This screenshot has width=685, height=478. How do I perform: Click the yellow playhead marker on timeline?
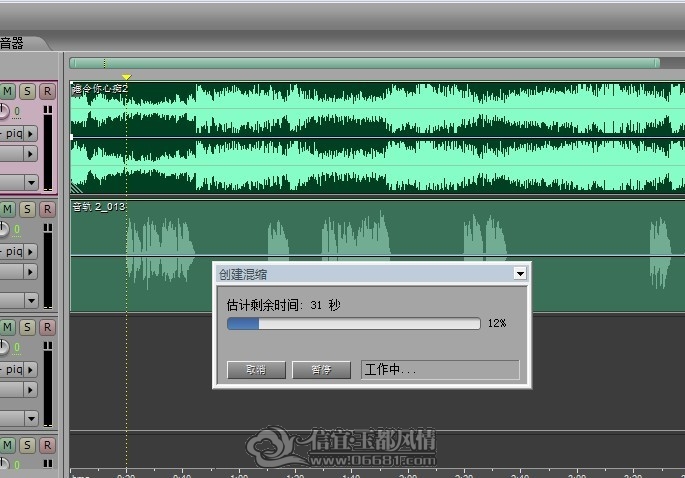126,77
